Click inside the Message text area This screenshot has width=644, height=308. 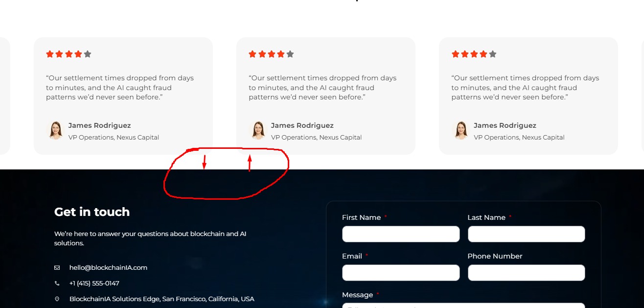pos(463,306)
